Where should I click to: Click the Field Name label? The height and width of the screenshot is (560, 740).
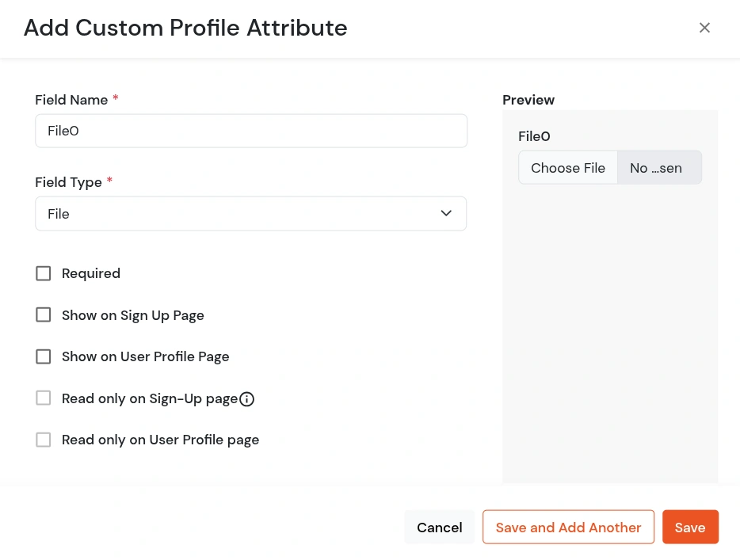click(x=71, y=100)
